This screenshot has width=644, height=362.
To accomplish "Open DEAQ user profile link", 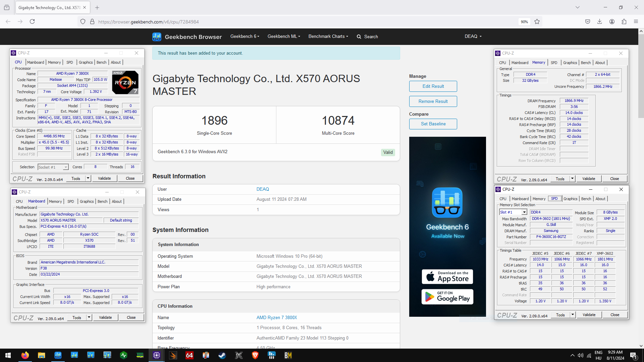I will click(263, 189).
